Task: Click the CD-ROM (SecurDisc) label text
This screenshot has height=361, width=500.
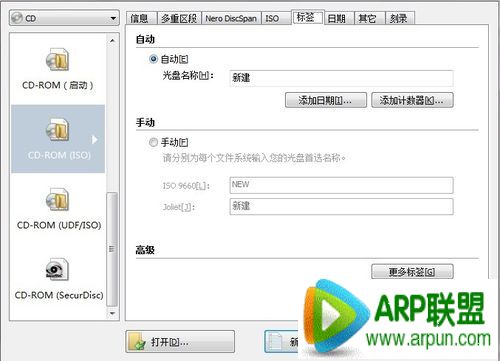Action: pos(59,295)
